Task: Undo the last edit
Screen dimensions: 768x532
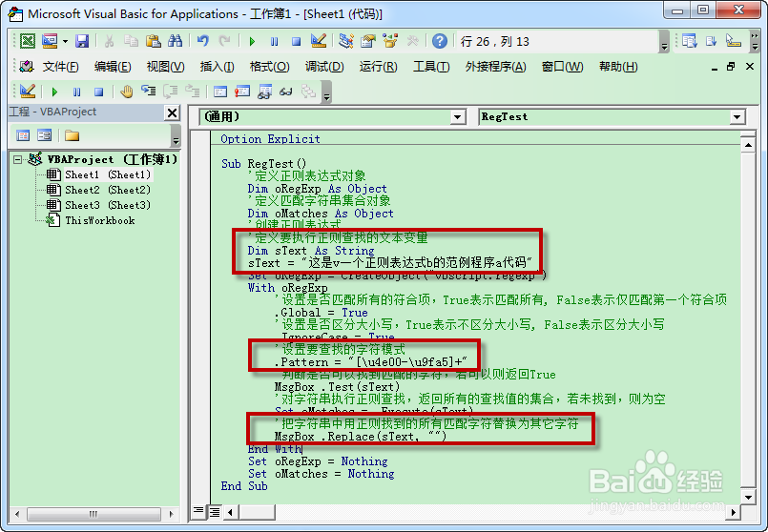Action: click(x=203, y=41)
